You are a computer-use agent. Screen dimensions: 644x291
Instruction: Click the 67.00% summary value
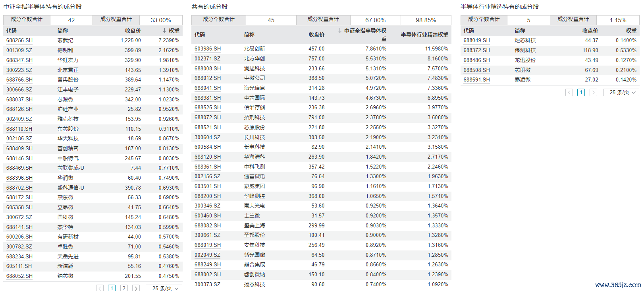[x=376, y=20]
